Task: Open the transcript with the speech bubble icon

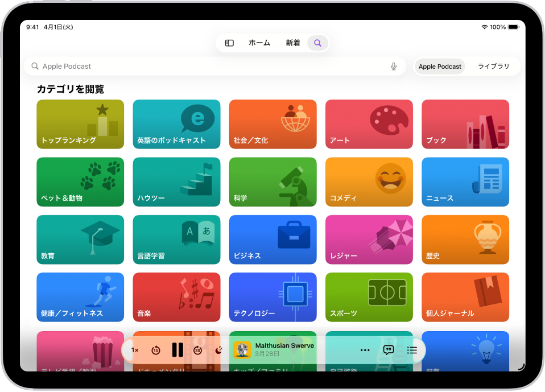Action: point(388,350)
